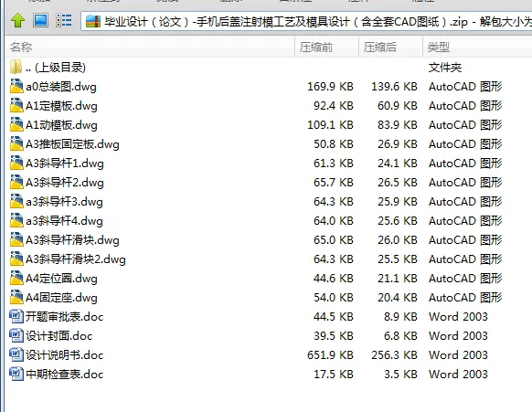The image size is (532, 412).
Task: Click the 17.5 KB size value
Action: (334, 374)
